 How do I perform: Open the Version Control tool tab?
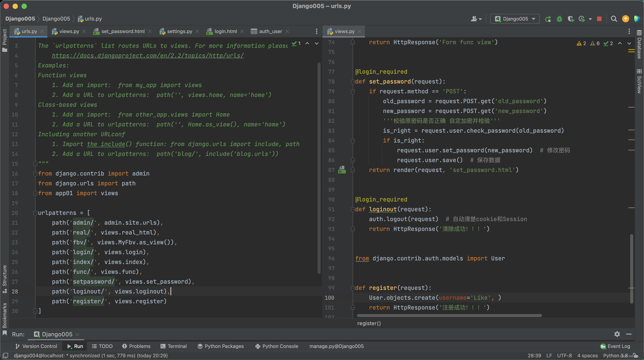coord(36,346)
